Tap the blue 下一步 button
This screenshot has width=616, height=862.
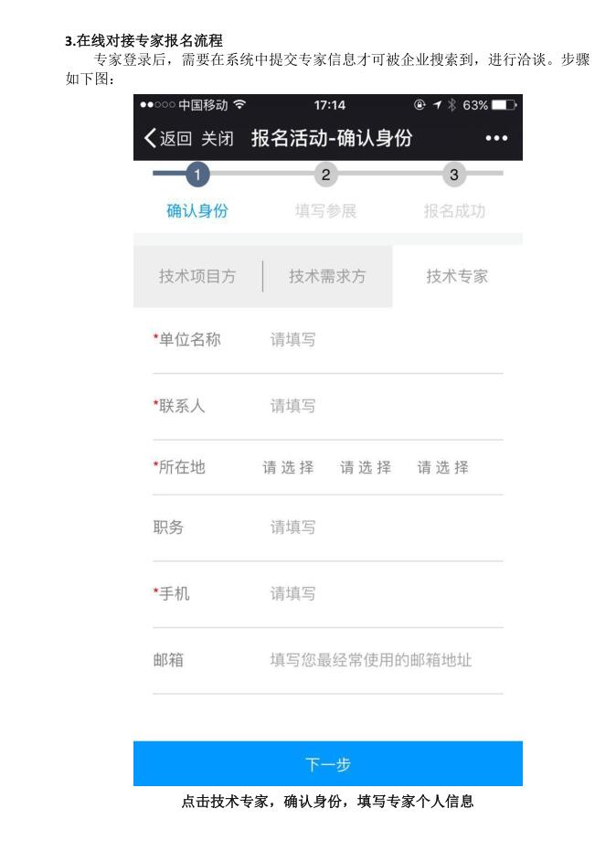point(328,763)
